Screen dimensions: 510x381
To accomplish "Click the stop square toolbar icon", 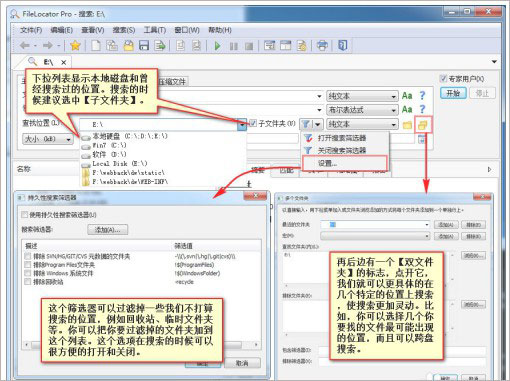I will 249,46.
